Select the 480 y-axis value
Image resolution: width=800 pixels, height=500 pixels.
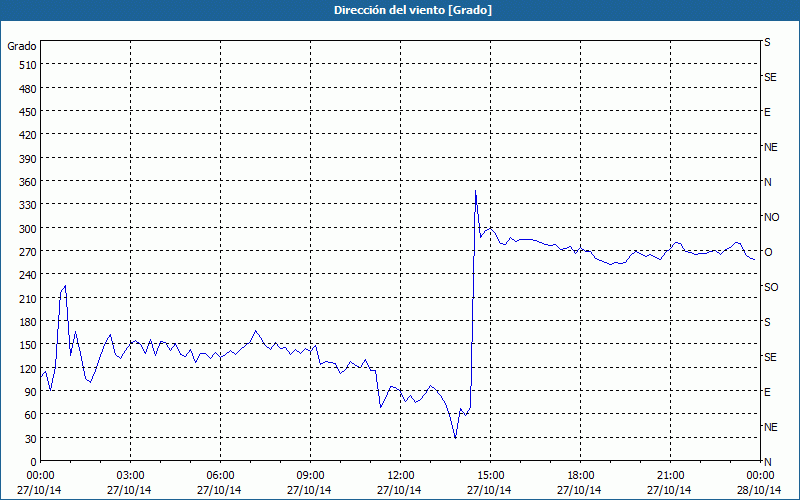click(x=28, y=89)
